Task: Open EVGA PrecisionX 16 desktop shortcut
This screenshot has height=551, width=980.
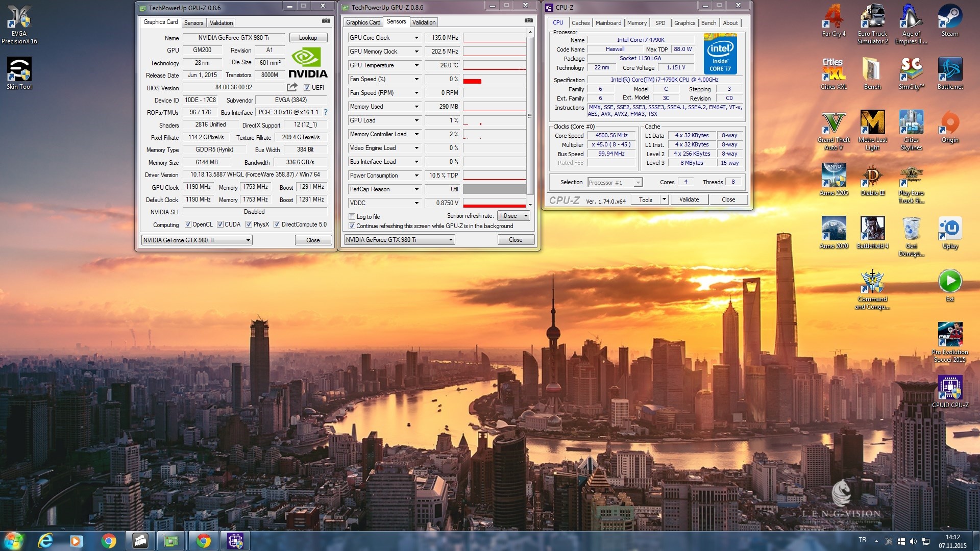Action: click(19, 24)
